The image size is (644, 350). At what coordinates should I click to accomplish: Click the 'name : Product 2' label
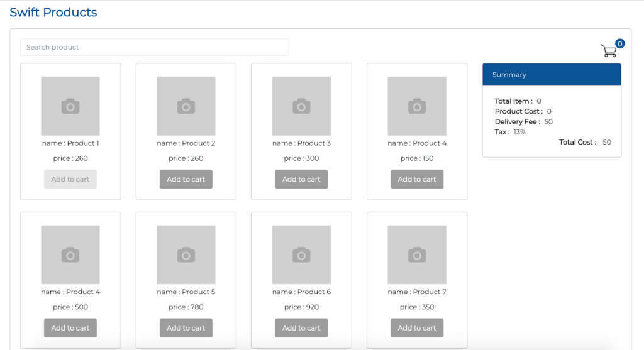point(186,143)
